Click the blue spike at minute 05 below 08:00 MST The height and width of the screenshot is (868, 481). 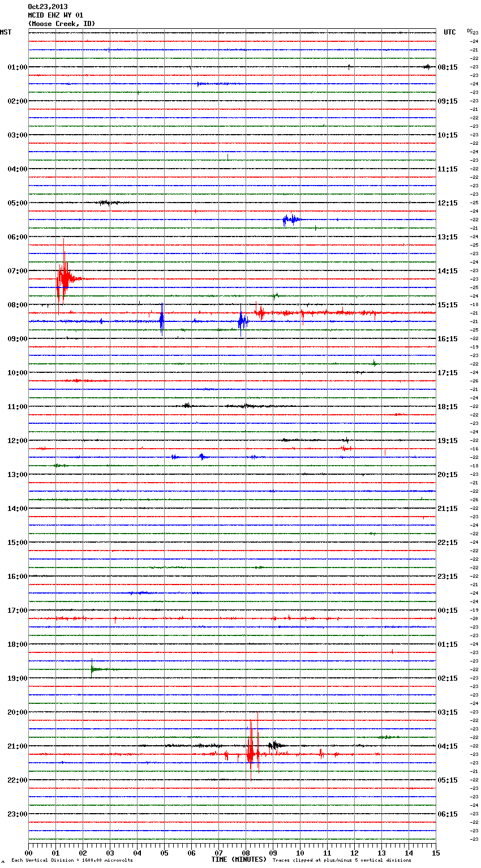coord(162,321)
